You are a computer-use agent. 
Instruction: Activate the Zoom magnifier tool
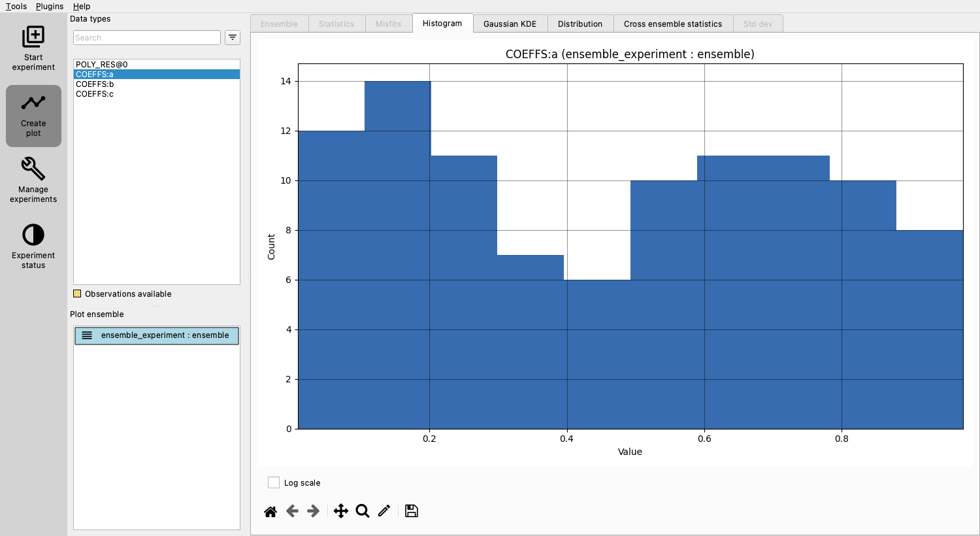pos(363,511)
